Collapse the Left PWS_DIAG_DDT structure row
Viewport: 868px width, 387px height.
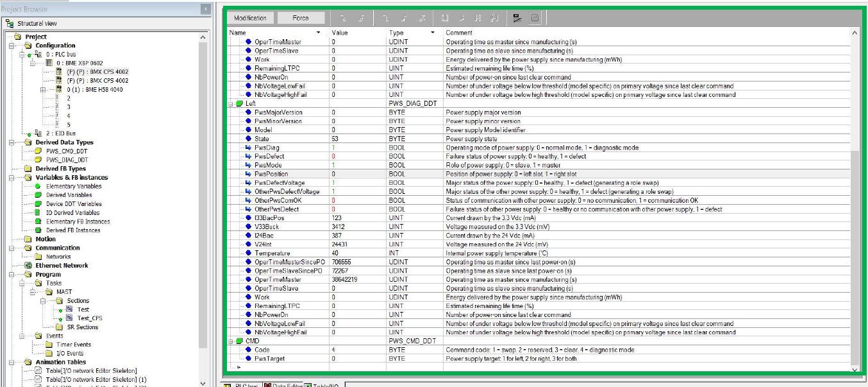pos(232,103)
